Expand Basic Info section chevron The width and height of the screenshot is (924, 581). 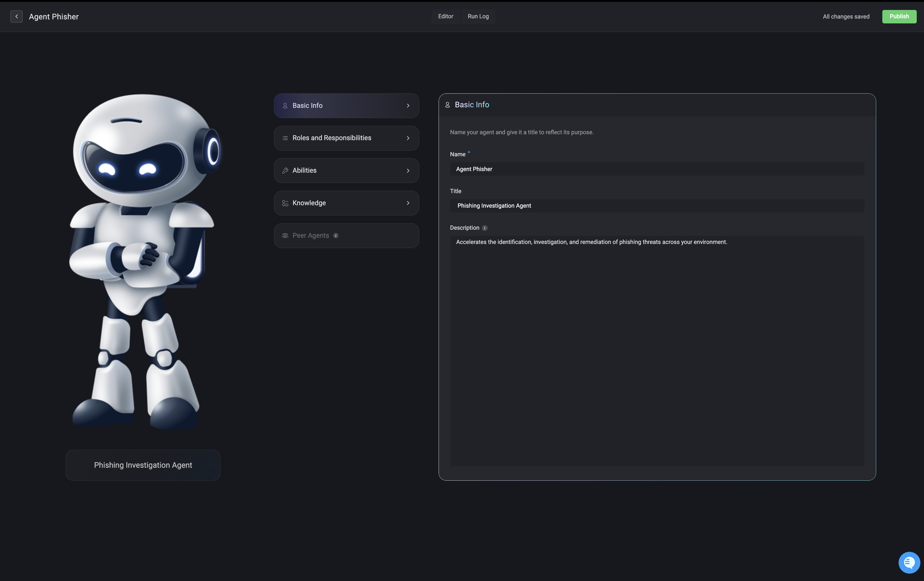pyautogui.click(x=408, y=105)
